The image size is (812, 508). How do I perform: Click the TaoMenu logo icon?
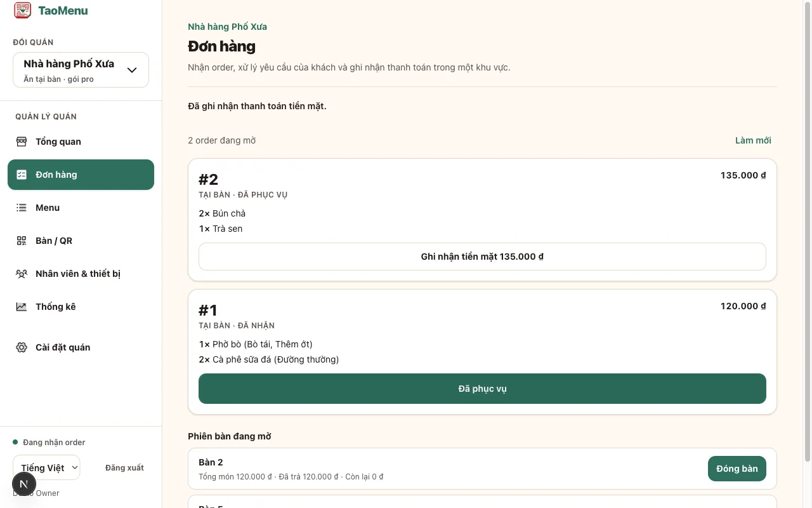(22, 10)
